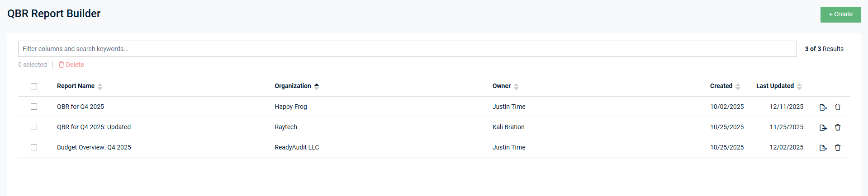The width and height of the screenshot is (868, 196).
Task: Export the Happy Frog QBR report
Action: pyautogui.click(x=823, y=107)
